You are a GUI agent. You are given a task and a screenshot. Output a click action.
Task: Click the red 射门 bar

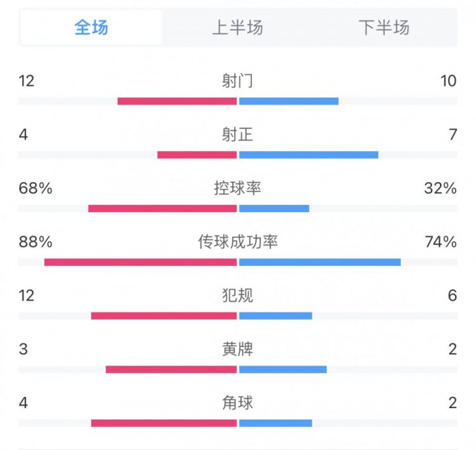[177, 101]
